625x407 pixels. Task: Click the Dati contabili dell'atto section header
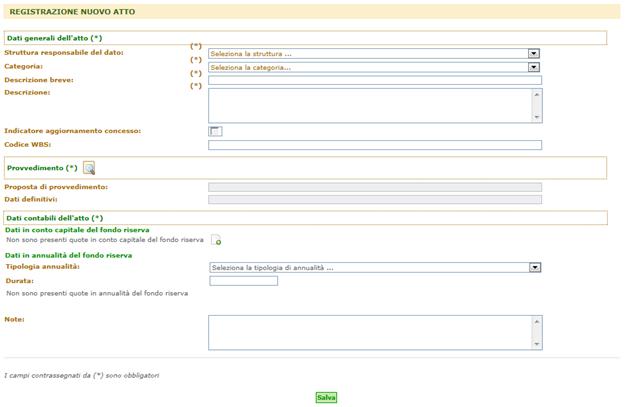click(55, 217)
